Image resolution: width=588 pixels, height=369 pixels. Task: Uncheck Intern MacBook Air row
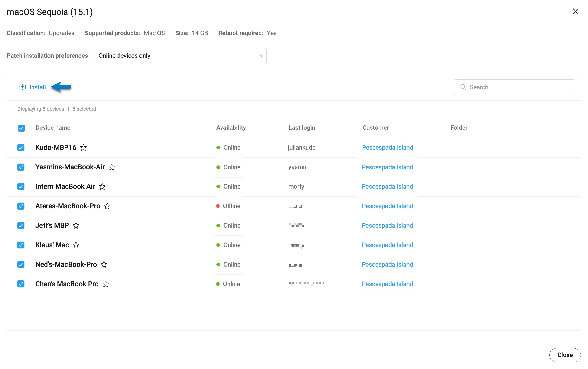[x=21, y=187]
